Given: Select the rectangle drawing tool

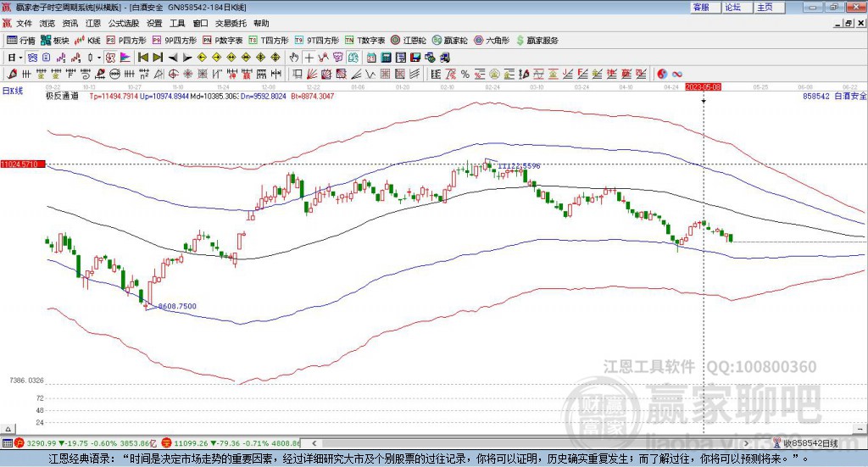Looking at the screenshot, I should tap(296, 74).
